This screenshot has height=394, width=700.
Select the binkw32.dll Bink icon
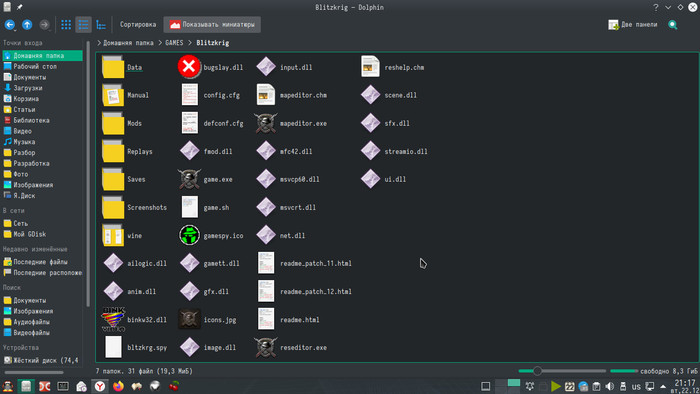[113, 319]
